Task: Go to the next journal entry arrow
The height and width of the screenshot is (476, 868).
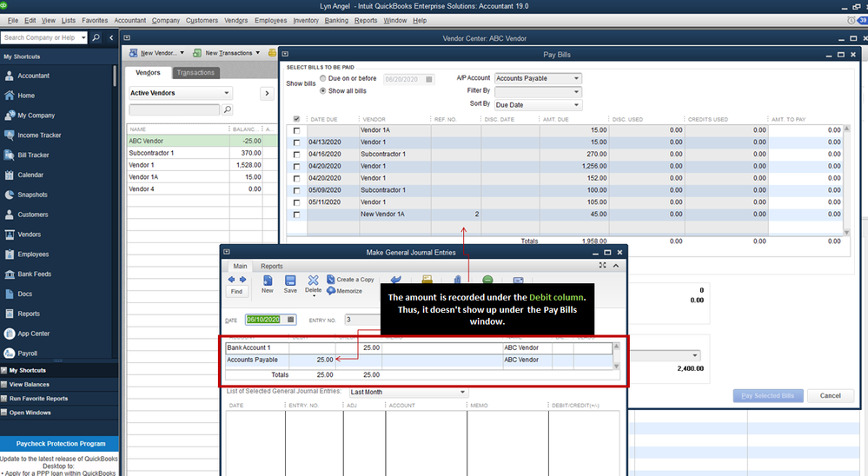Action: tap(242, 280)
